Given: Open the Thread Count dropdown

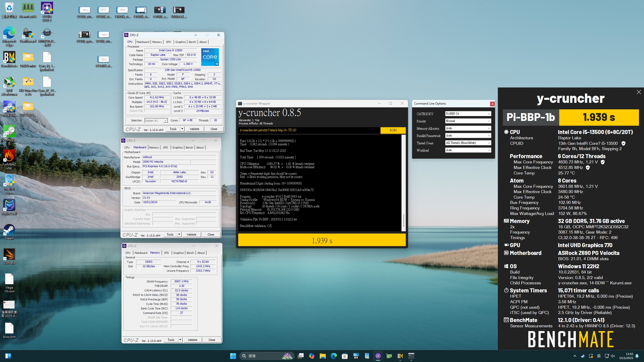Looking at the screenshot, I should [x=468, y=143].
